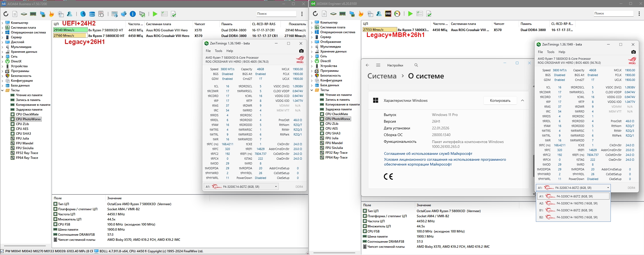Click the OSD icon in AIDA64 Engineer toolbar
The image size is (644, 255).
point(388,14)
